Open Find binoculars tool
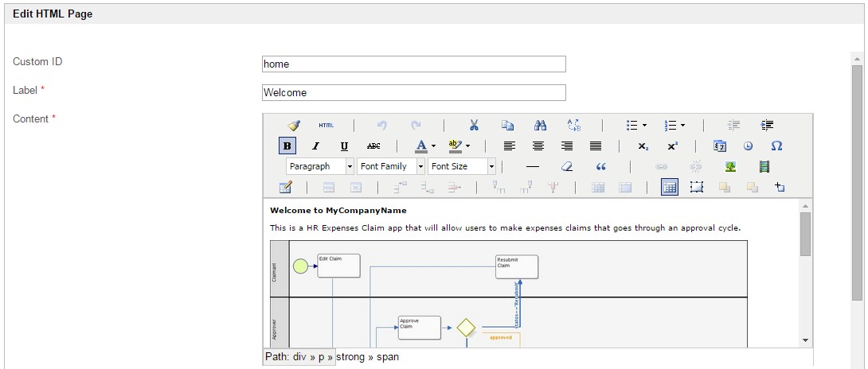Screen dimensions: 868x369 pos(540,125)
